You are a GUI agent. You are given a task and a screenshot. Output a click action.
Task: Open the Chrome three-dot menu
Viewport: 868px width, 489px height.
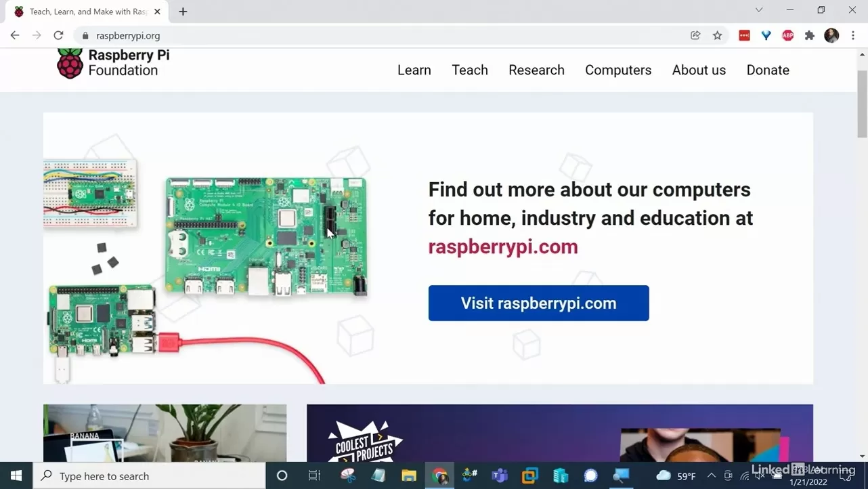853,35
